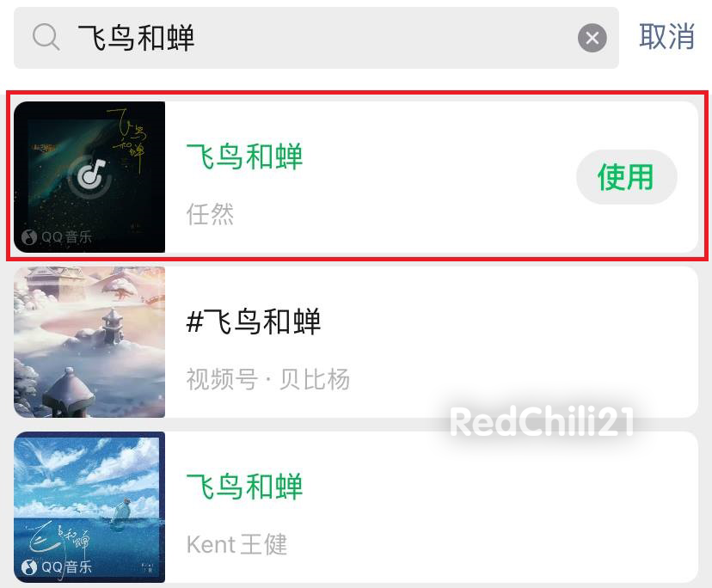Open the #飞鸟和蝉 hashtag result
This screenshot has height=588, width=712.
pos(254,322)
